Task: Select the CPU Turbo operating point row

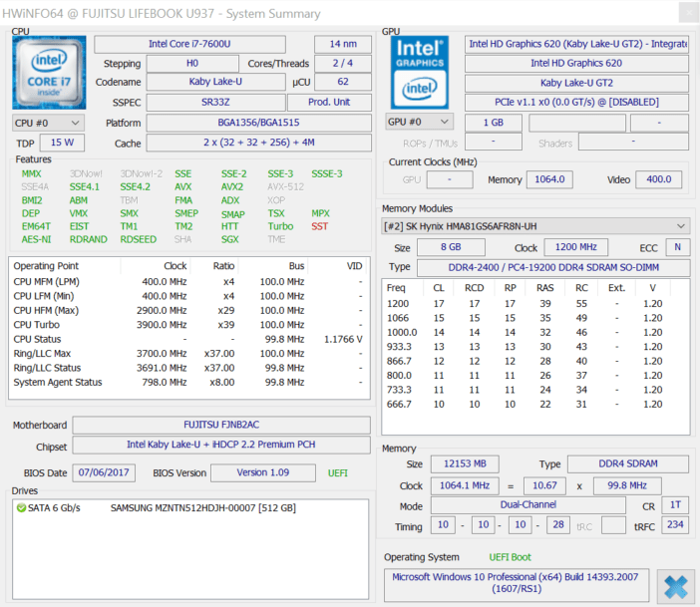Action: point(188,325)
